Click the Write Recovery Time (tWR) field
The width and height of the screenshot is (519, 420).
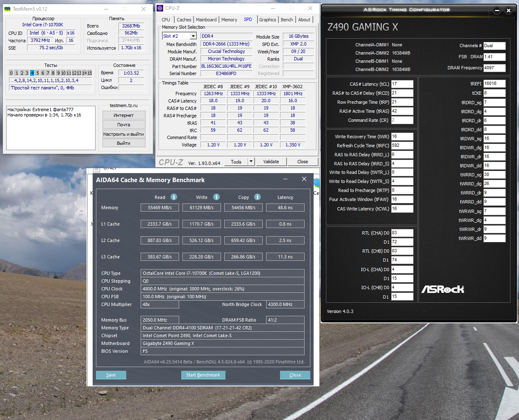402,137
